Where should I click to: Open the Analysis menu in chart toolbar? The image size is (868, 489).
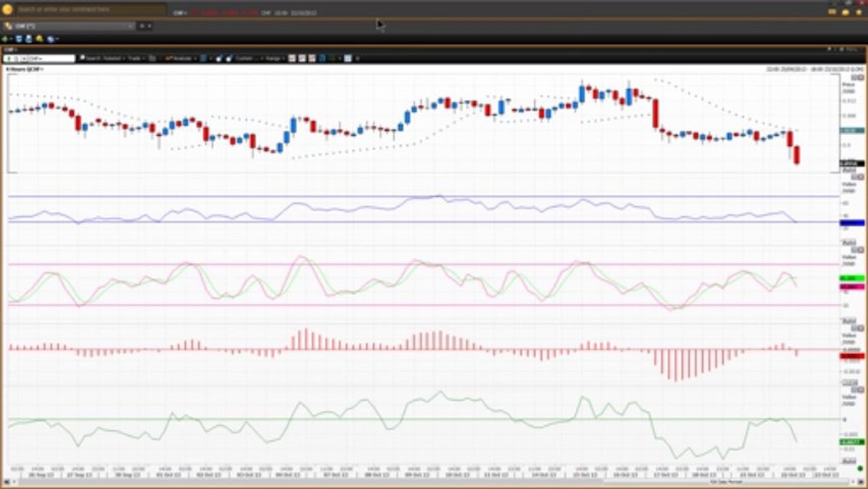coord(181,58)
